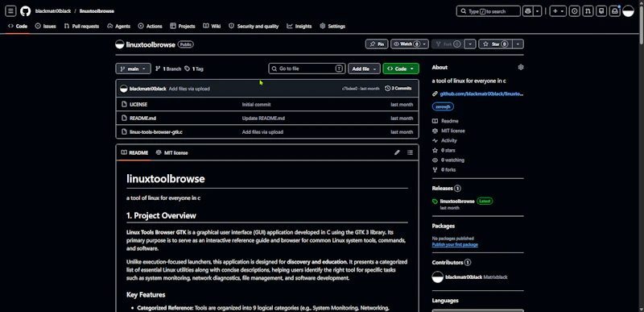Open MIT license link in About sidebar

pyautogui.click(x=453, y=131)
